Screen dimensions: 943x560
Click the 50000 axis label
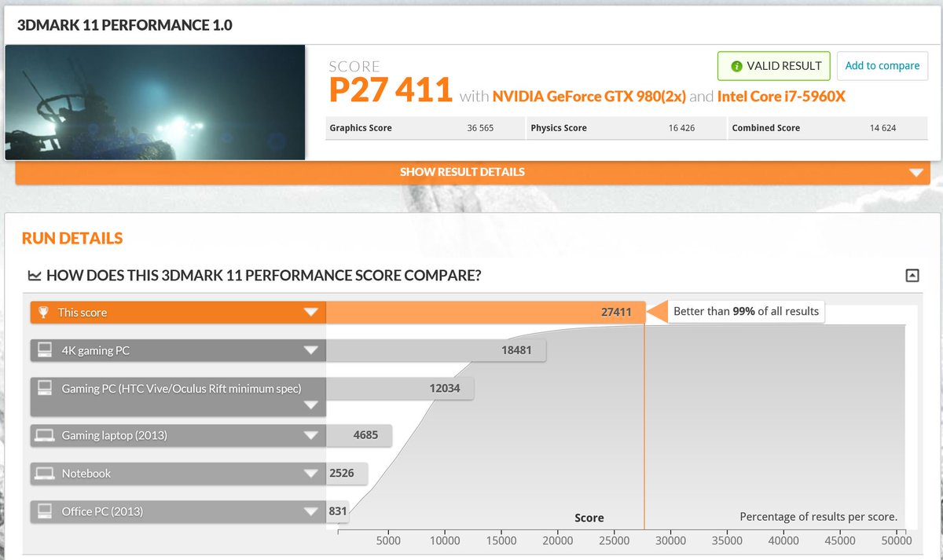point(897,540)
